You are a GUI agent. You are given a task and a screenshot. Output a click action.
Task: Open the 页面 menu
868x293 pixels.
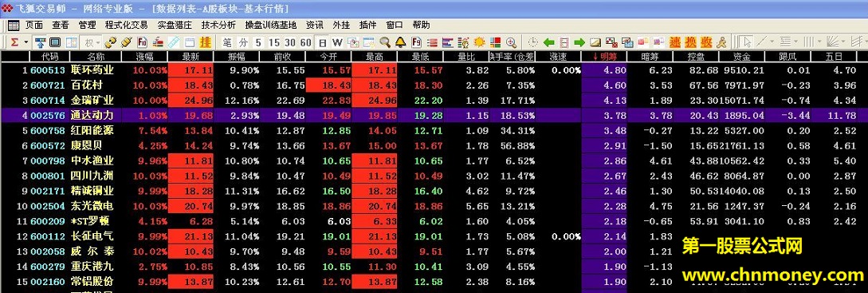pos(33,25)
